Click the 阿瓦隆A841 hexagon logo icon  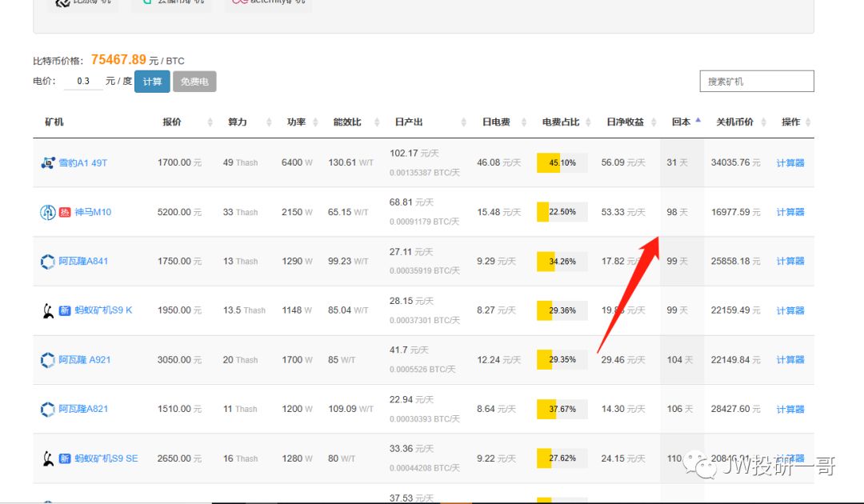click(47, 261)
